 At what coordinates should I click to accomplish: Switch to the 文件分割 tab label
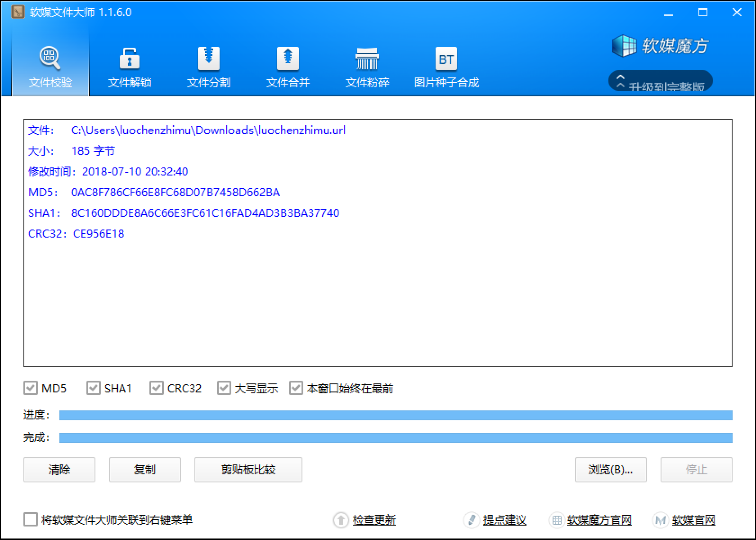[x=208, y=82]
